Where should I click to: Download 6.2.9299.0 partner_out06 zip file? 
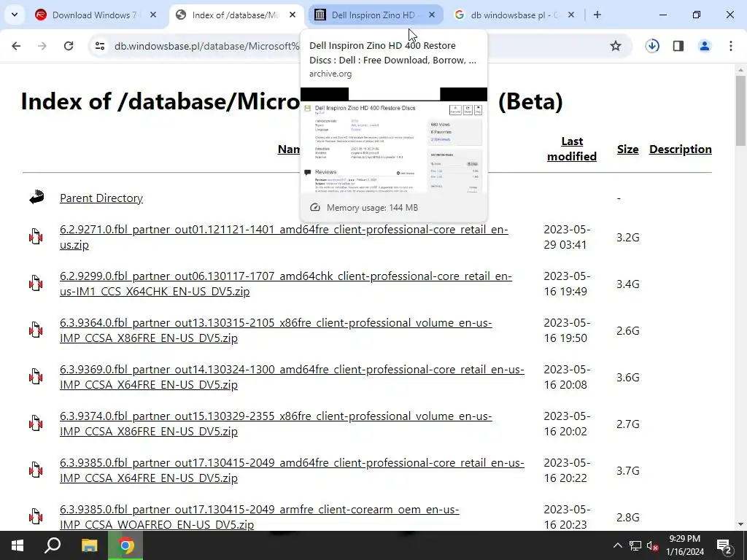pyautogui.click(x=286, y=284)
